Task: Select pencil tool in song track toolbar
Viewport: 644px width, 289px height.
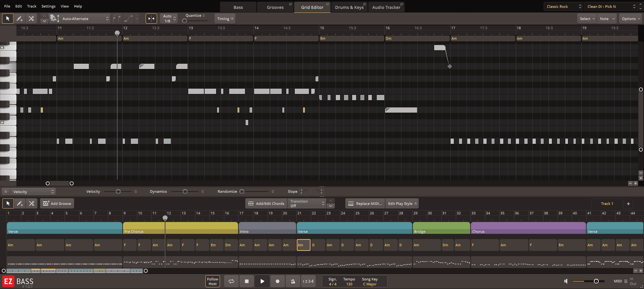Action: coord(20,204)
